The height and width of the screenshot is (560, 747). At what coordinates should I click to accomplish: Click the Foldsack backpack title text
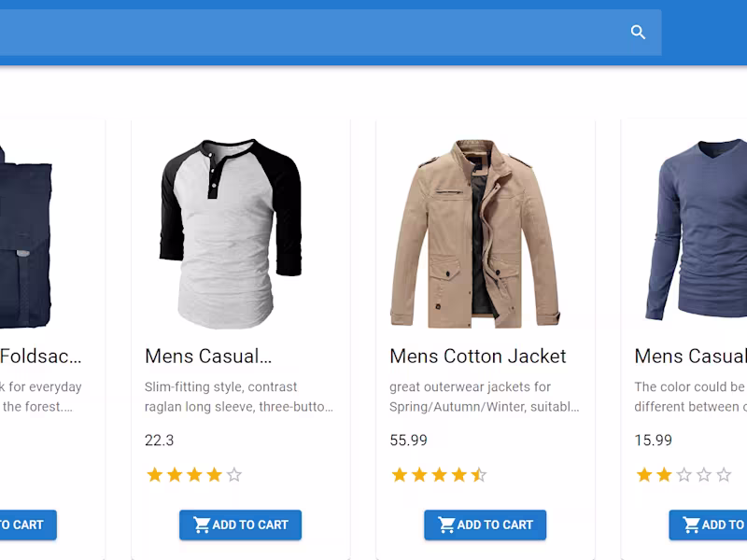click(40, 356)
